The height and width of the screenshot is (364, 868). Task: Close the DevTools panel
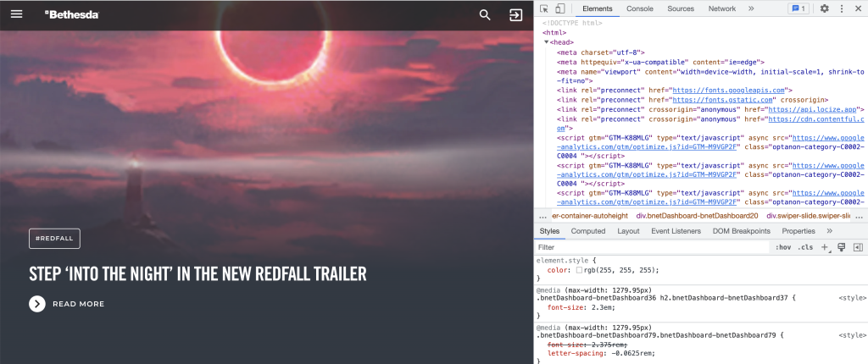pos(858,8)
